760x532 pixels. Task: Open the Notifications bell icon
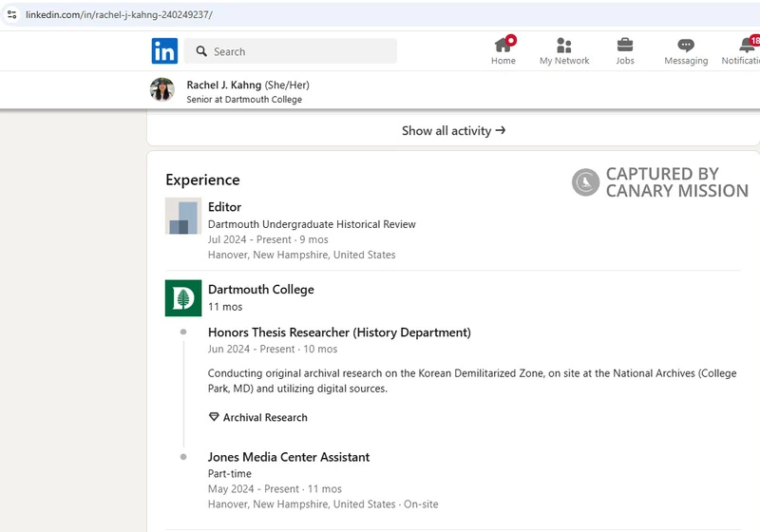[x=747, y=46]
